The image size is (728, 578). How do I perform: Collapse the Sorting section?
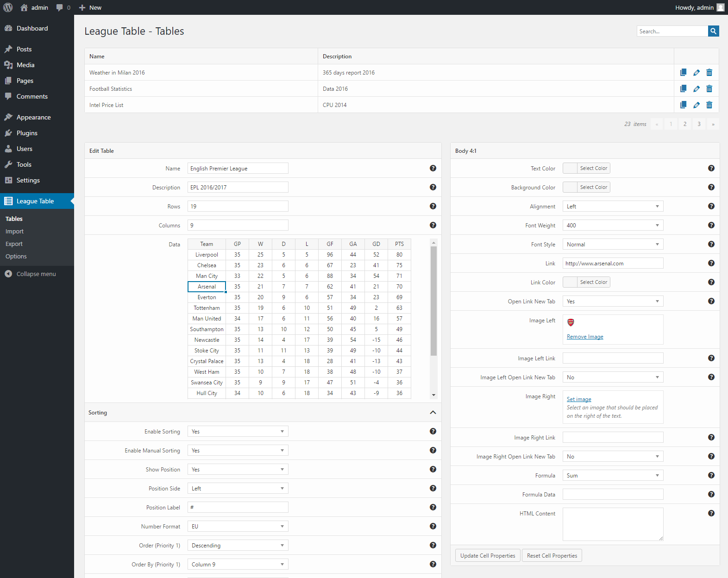coord(433,412)
